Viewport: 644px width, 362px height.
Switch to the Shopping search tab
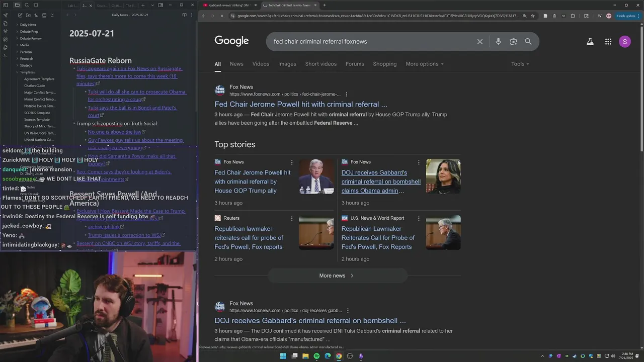tap(385, 64)
